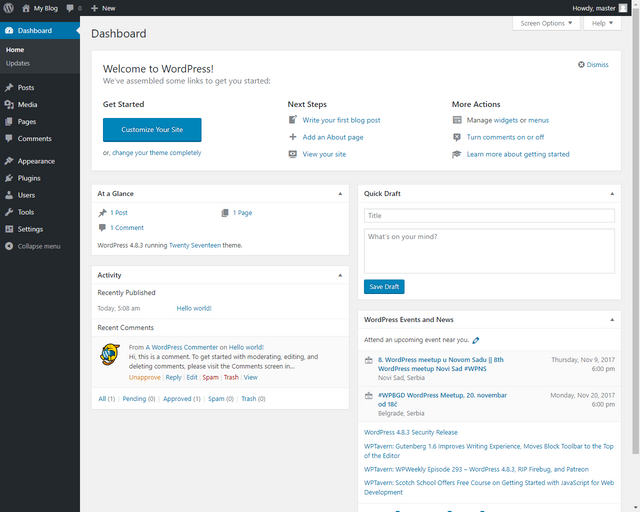Open Hello world! recently published post
This screenshot has height=512, width=640.
(x=194, y=308)
